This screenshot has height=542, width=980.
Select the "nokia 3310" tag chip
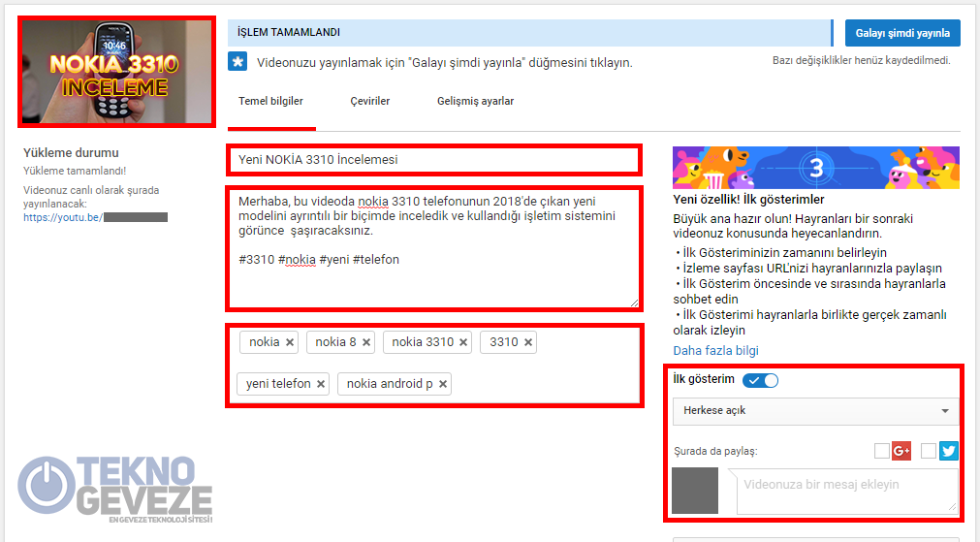tap(427, 342)
